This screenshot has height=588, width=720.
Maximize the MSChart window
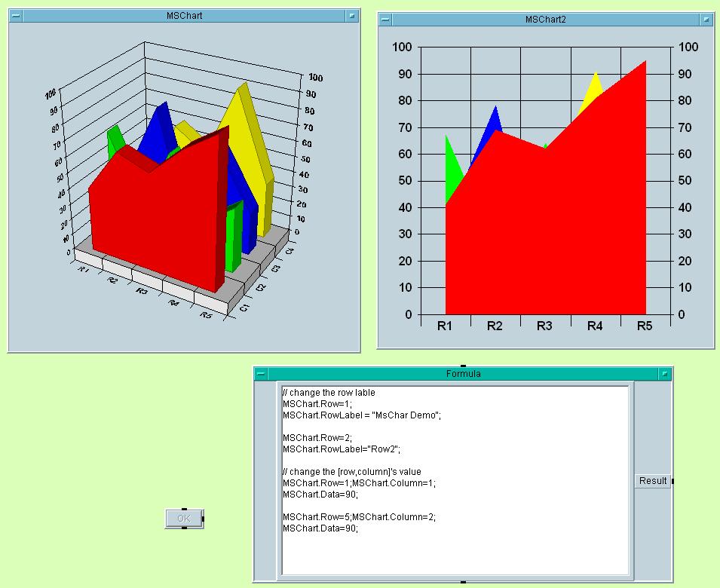(x=352, y=16)
